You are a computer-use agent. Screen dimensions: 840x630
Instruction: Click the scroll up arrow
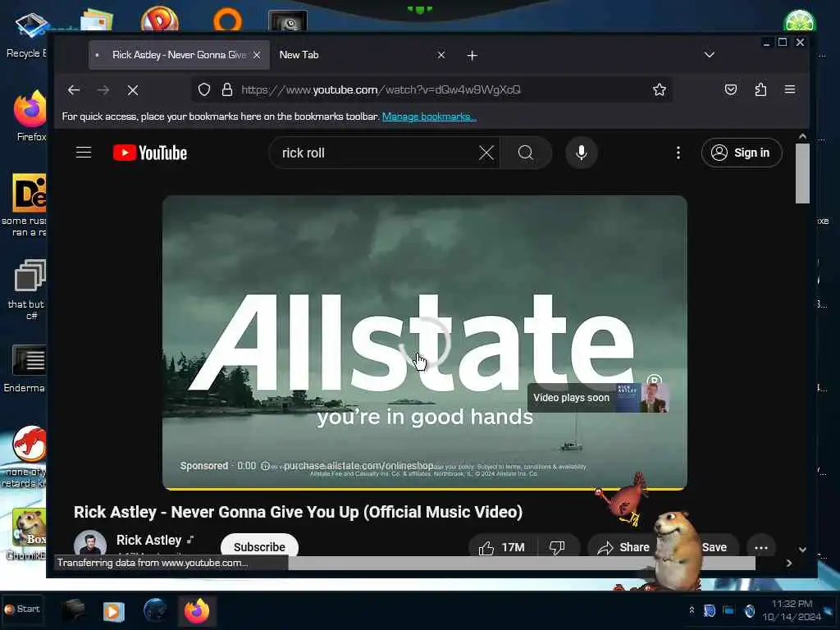tap(802, 136)
